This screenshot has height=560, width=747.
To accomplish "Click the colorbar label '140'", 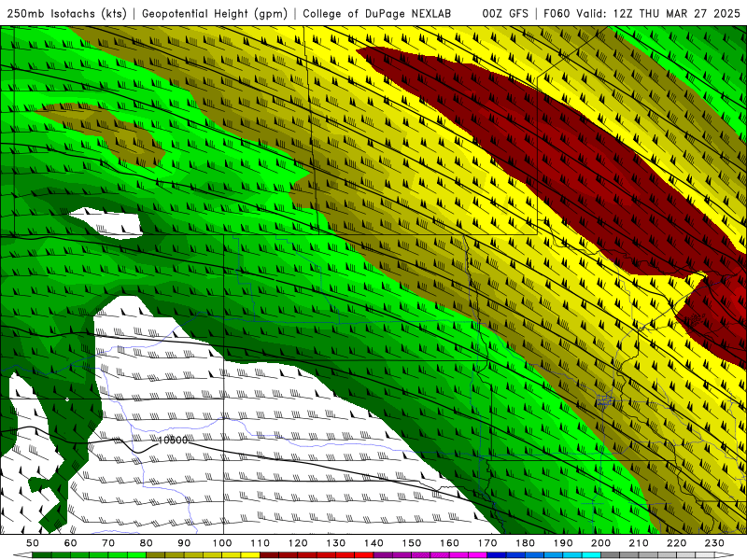I will pos(373,543).
